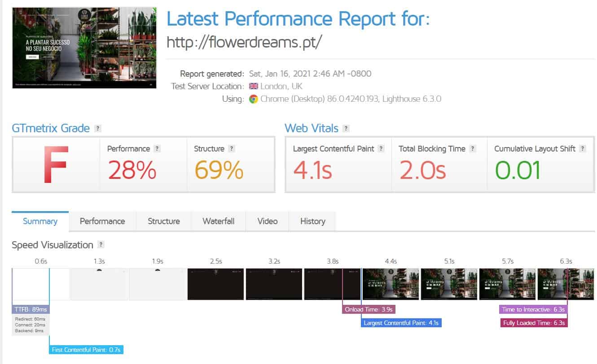Image resolution: width=597 pixels, height=364 pixels.
Task: Click help icon beside Structure score
Action: coord(232,149)
